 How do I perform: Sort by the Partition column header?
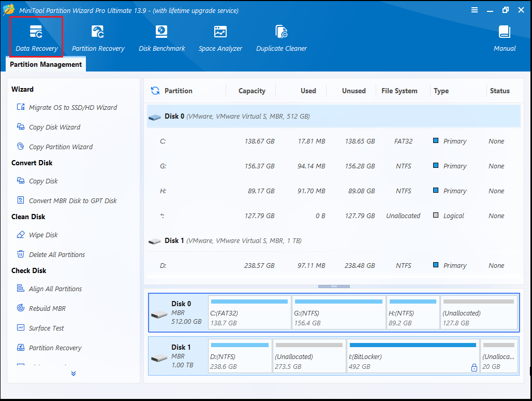coord(179,91)
